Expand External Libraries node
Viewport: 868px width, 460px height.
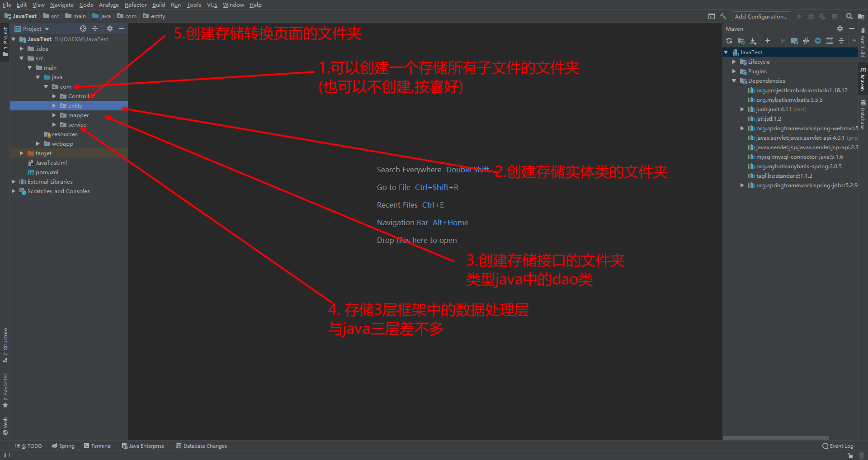(x=14, y=182)
